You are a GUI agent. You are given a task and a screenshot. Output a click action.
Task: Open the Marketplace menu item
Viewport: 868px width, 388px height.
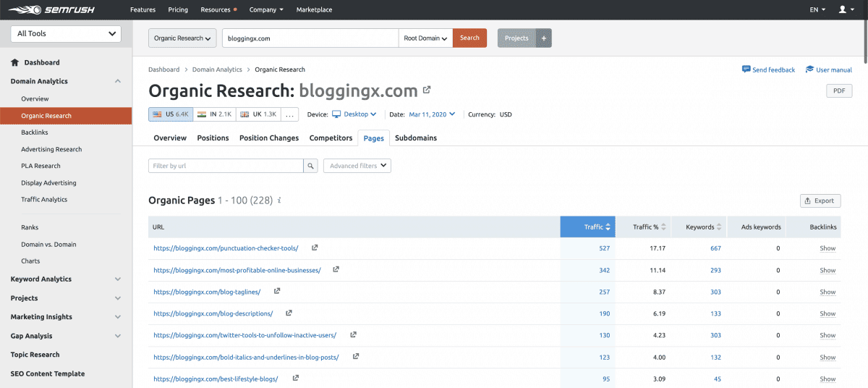click(314, 9)
